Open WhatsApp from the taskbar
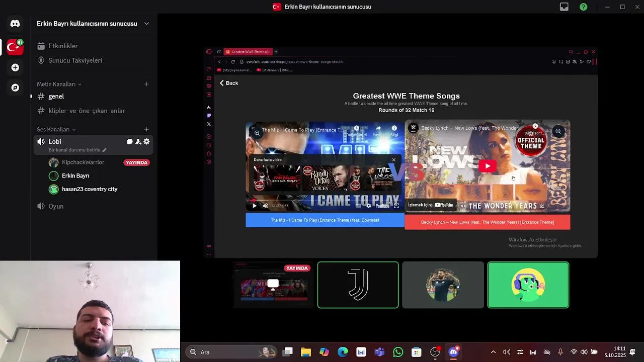The height and width of the screenshot is (362, 644). click(398, 352)
